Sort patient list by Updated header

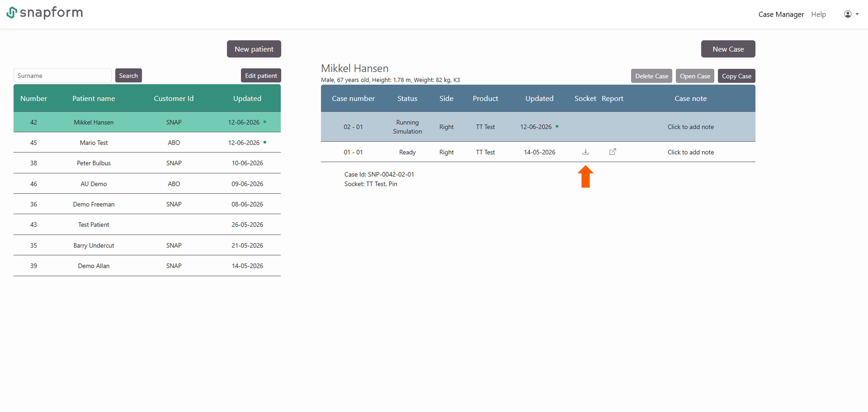pos(247,98)
